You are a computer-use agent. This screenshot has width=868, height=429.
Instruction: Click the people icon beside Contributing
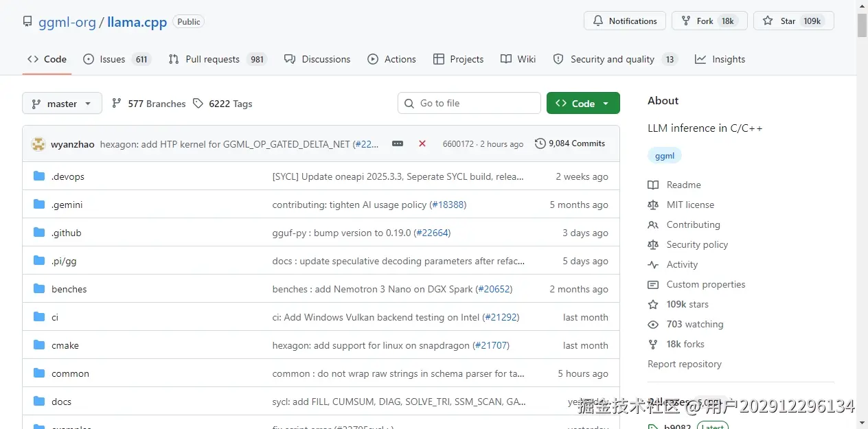pos(653,224)
